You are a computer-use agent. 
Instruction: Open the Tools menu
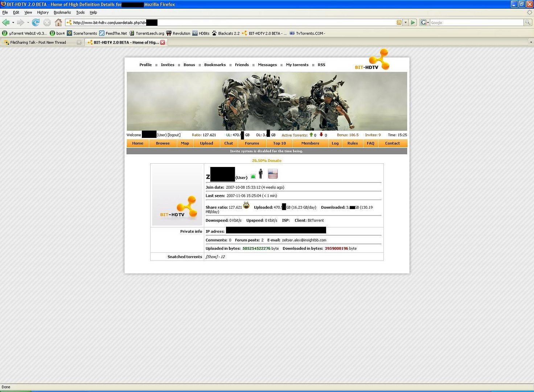(80, 12)
